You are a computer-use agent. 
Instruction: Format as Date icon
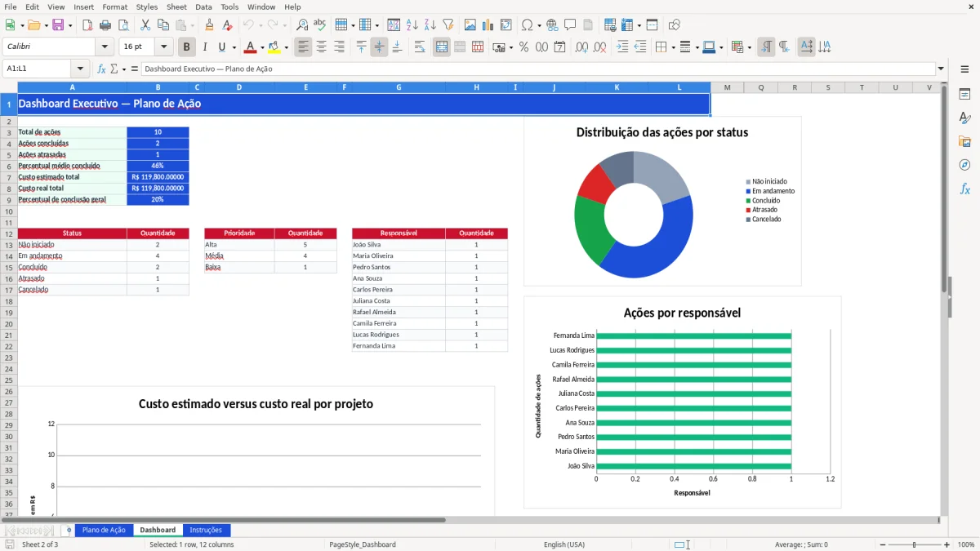(x=559, y=47)
